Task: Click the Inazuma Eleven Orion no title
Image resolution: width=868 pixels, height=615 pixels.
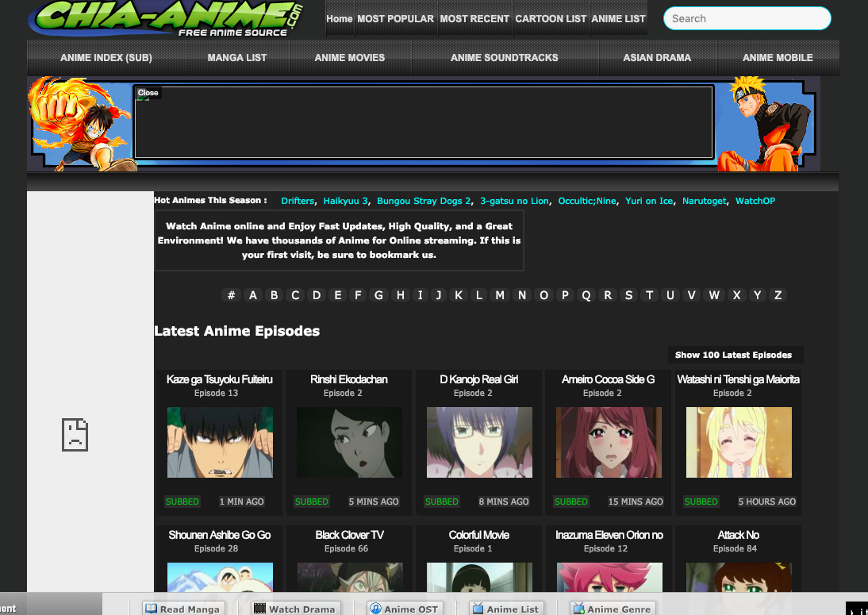Action: pos(609,536)
